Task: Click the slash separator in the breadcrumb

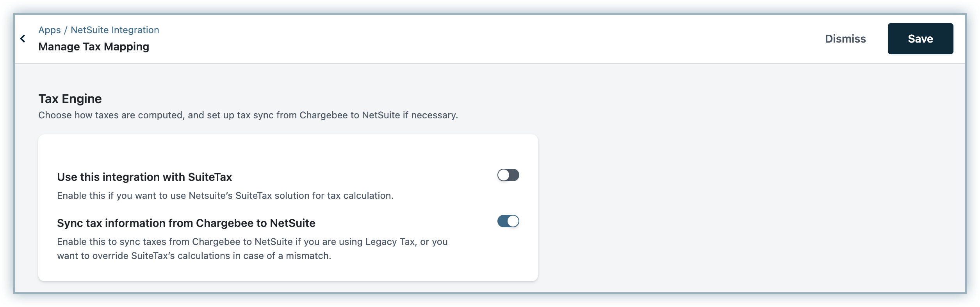Action: (x=66, y=30)
